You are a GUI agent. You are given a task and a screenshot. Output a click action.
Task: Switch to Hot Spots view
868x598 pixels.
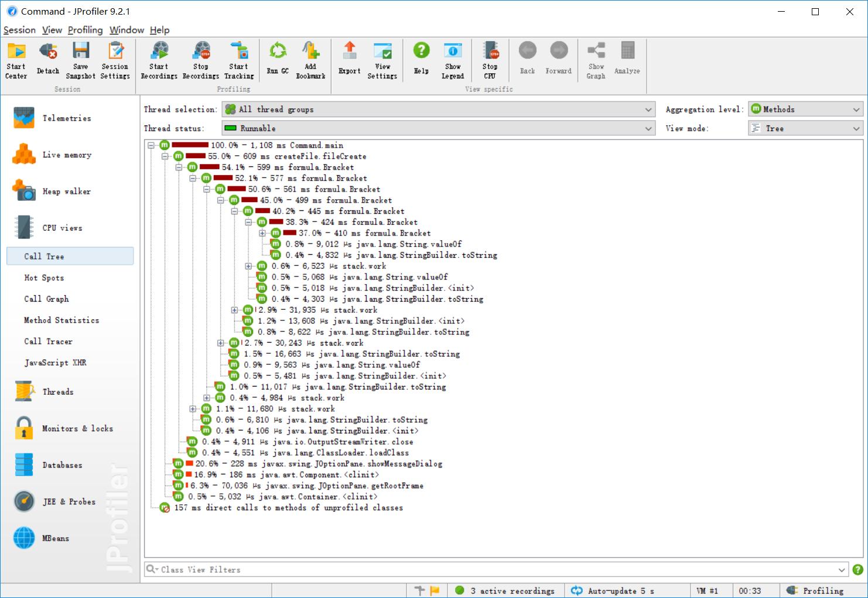click(44, 278)
